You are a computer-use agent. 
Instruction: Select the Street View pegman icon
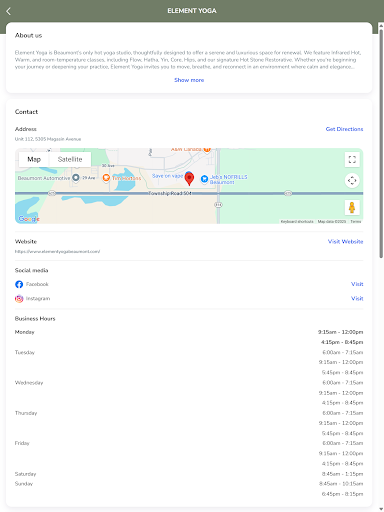point(352,208)
